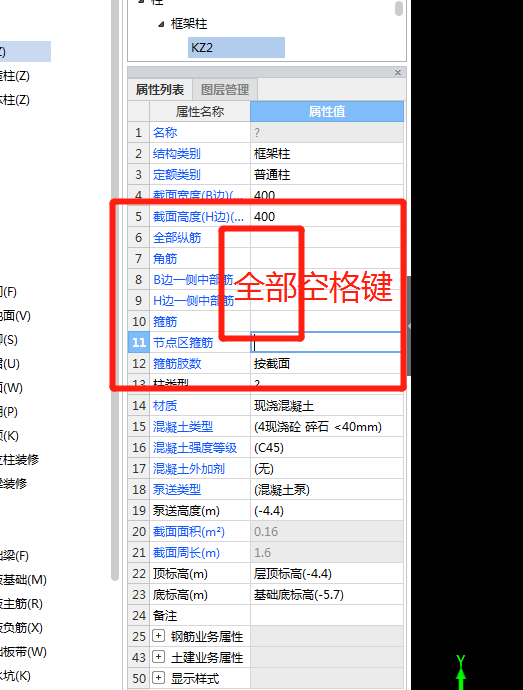The width and height of the screenshot is (523, 690).
Task: Click the 箍筋肢数 value 按截面
Action: [x=327, y=363]
